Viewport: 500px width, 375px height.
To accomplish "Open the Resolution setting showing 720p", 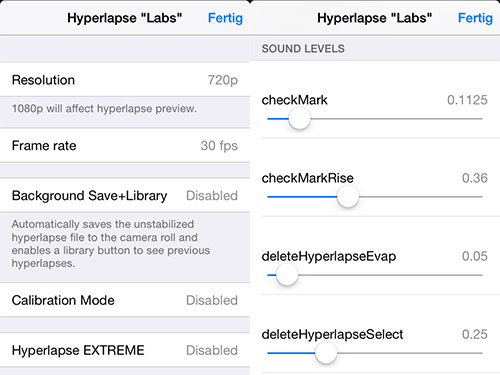I will click(x=125, y=80).
